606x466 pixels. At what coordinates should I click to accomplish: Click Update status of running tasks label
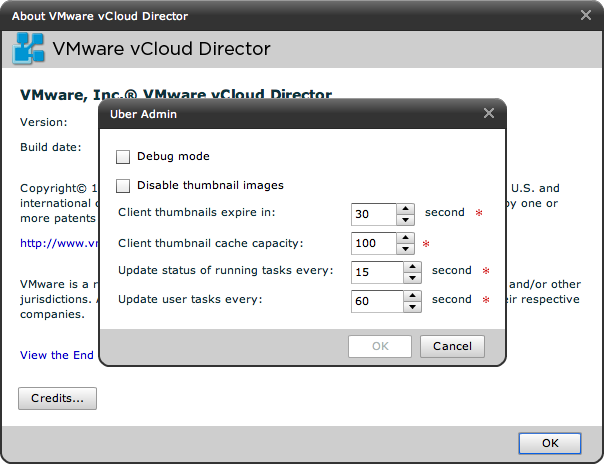point(226,270)
